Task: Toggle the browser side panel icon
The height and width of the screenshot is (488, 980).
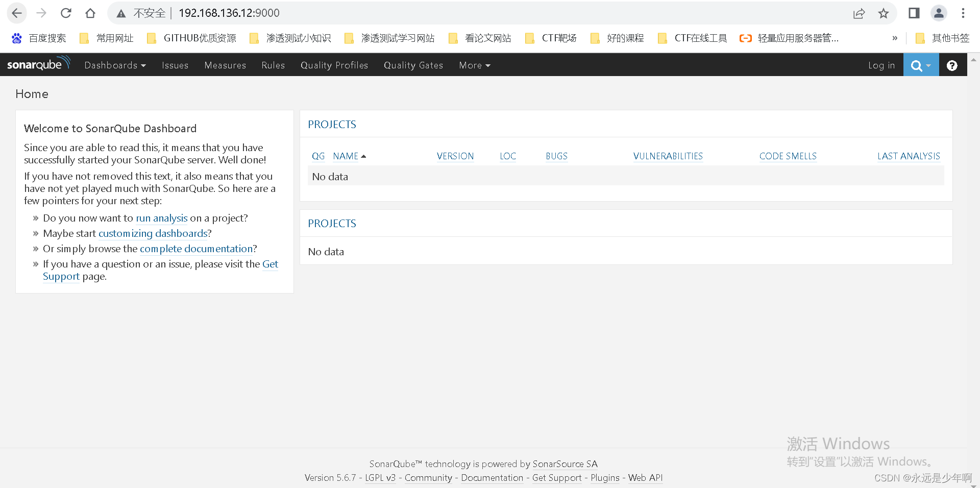Action: click(x=914, y=13)
